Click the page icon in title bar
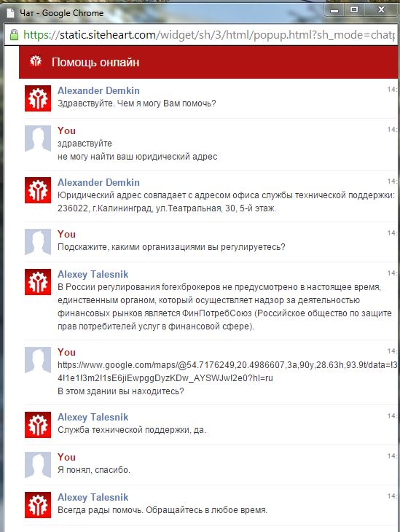Image resolution: width=400 pixels, height=532 pixels. tap(10, 13)
